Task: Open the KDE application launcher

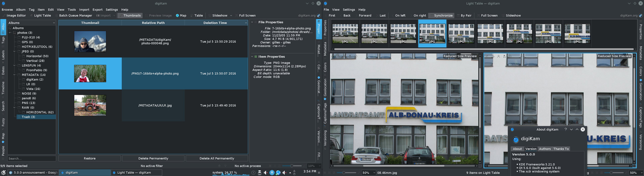Action: (3, 172)
